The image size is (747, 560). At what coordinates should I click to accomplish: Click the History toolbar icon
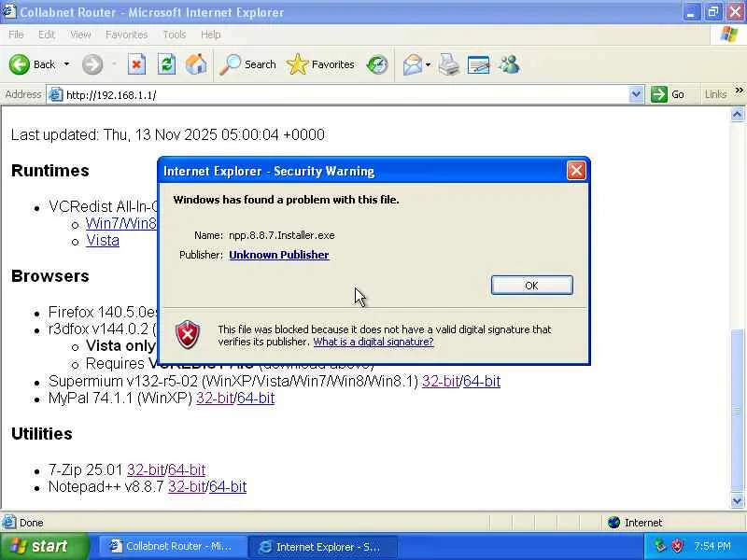[377, 64]
